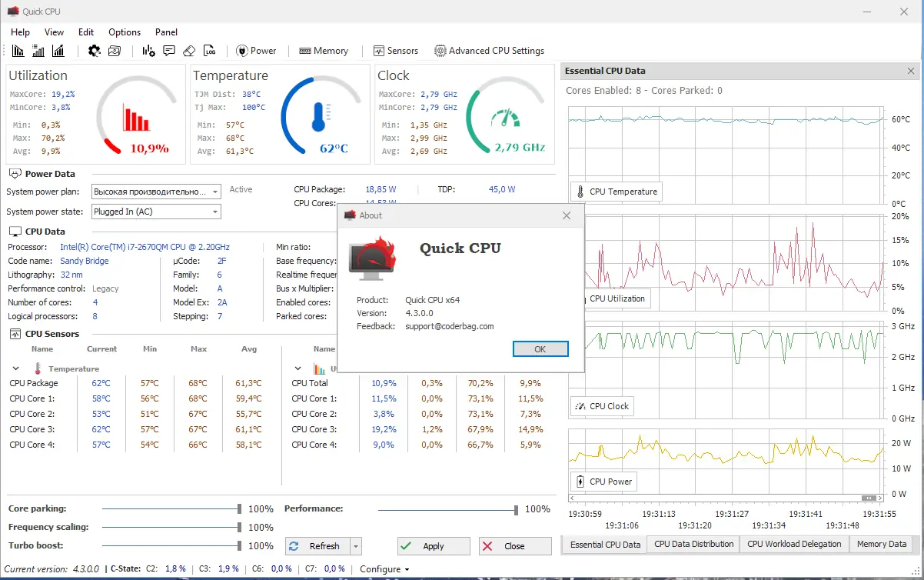The height and width of the screenshot is (580, 924).
Task: Open the System power state dropdown
Action: point(156,212)
